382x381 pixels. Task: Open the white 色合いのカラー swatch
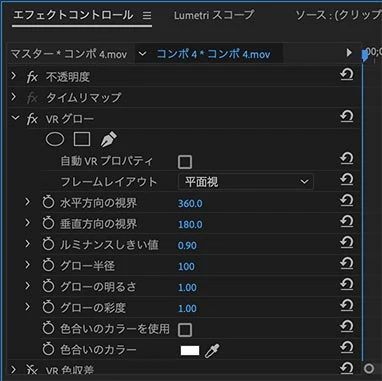pyautogui.click(x=190, y=350)
